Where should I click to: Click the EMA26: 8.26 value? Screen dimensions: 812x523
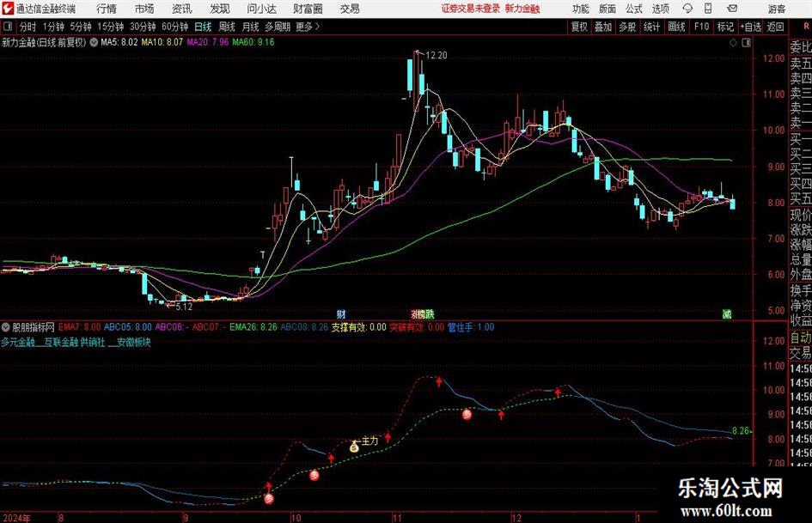pyautogui.click(x=253, y=327)
